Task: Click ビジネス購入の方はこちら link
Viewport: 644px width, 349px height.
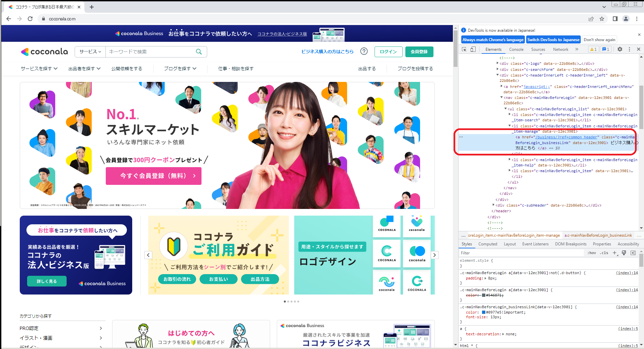Action: click(327, 51)
